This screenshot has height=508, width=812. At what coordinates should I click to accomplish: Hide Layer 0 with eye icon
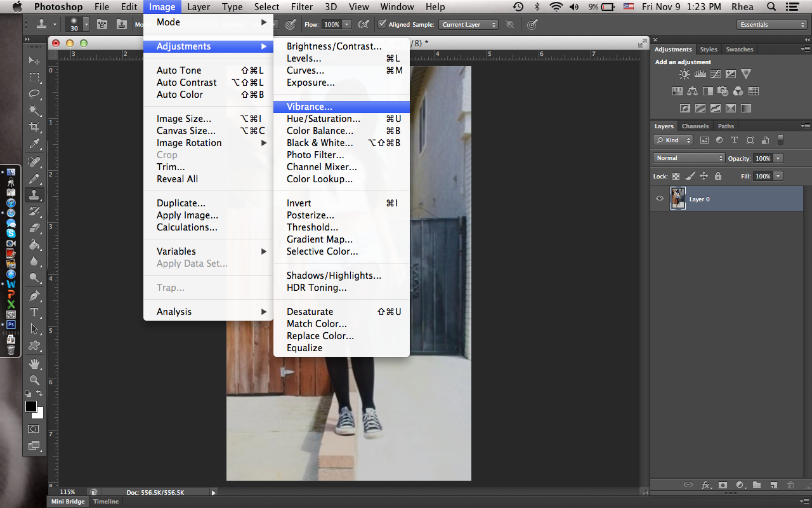coord(660,199)
